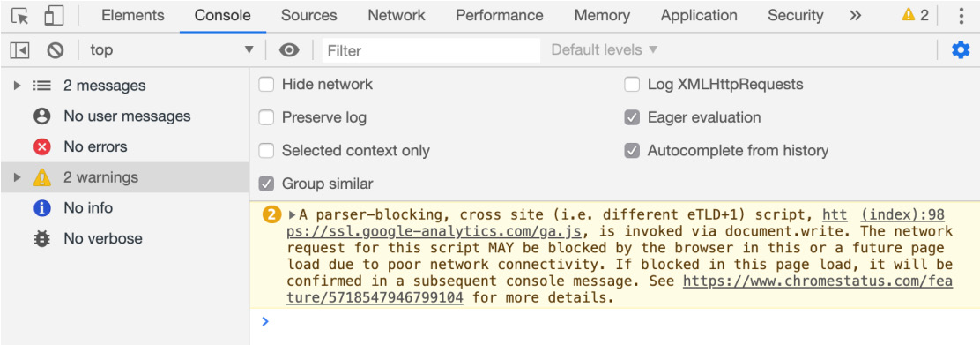Open console settings gear icon
Image resolution: width=980 pixels, height=345 pixels.
pyautogui.click(x=961, y=50)
